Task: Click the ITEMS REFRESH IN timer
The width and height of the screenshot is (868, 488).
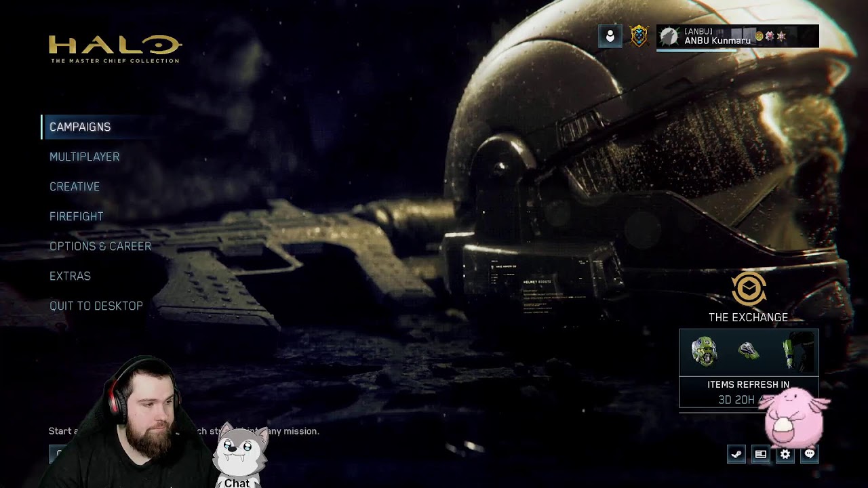Action: coord(748,392)
